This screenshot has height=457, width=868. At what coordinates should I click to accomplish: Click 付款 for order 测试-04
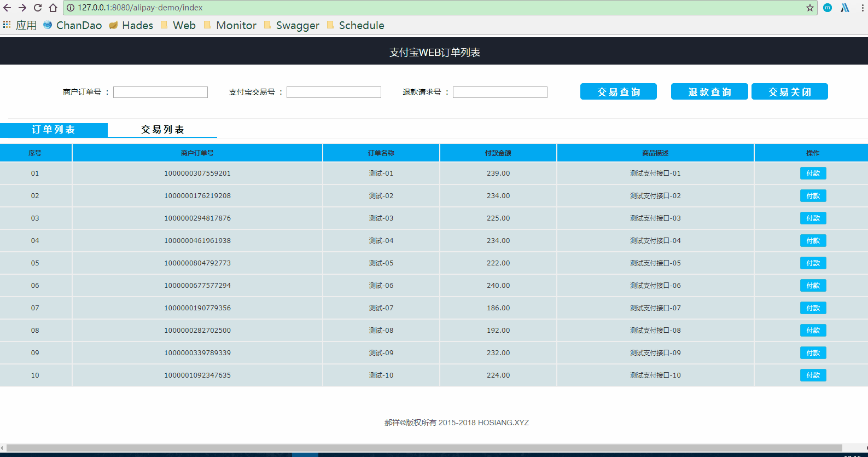click(x=813, y=241)
